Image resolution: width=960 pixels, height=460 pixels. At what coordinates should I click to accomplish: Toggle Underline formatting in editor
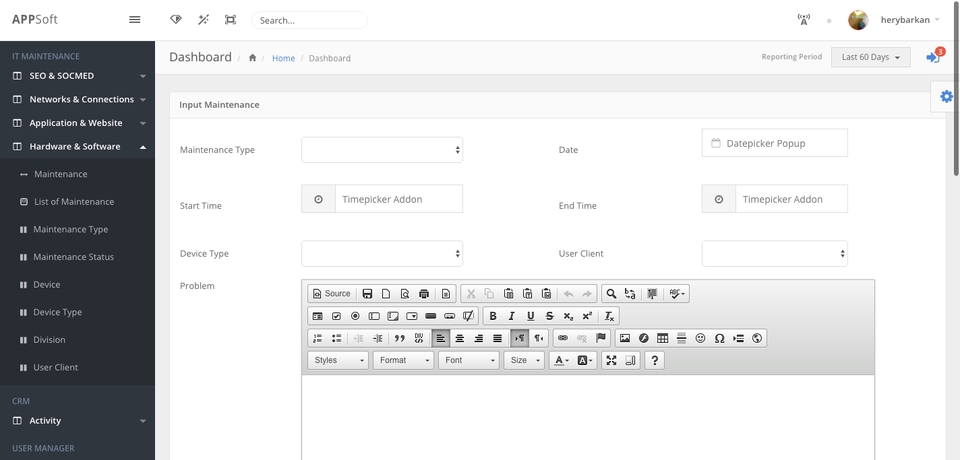coord(531,316)
